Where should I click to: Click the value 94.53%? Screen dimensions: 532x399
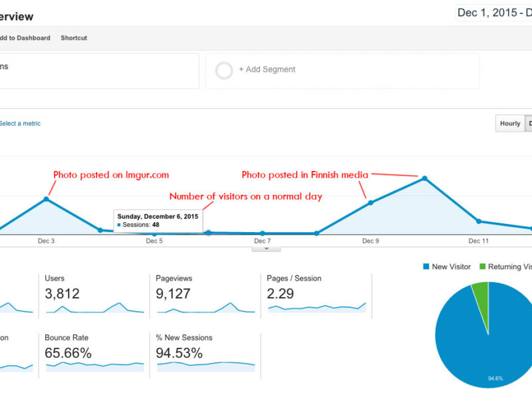coord(179,353)
